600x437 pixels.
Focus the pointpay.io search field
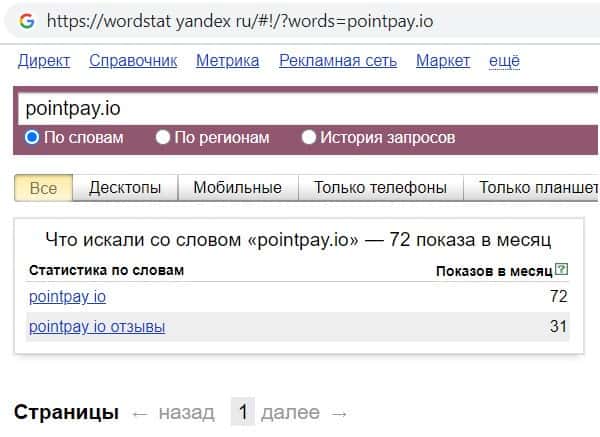point(307,109)
